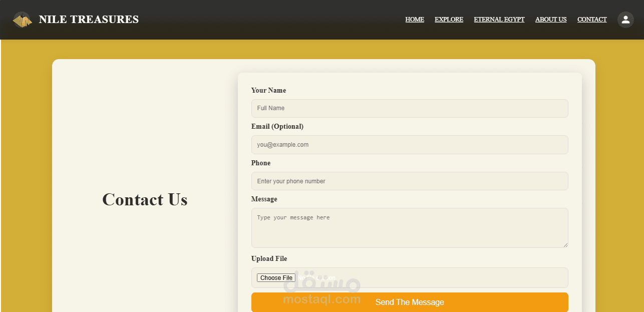Focus the phone number input field

tap(410, 181)
